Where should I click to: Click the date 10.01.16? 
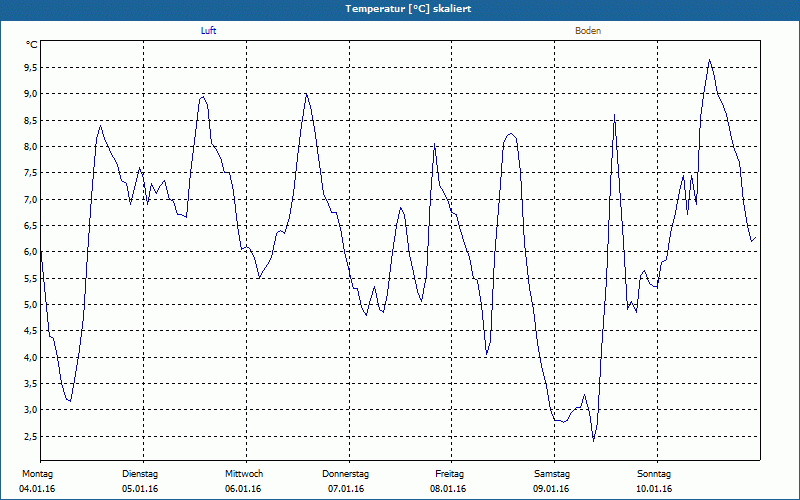pyautogui.click(x=654, y=489)
